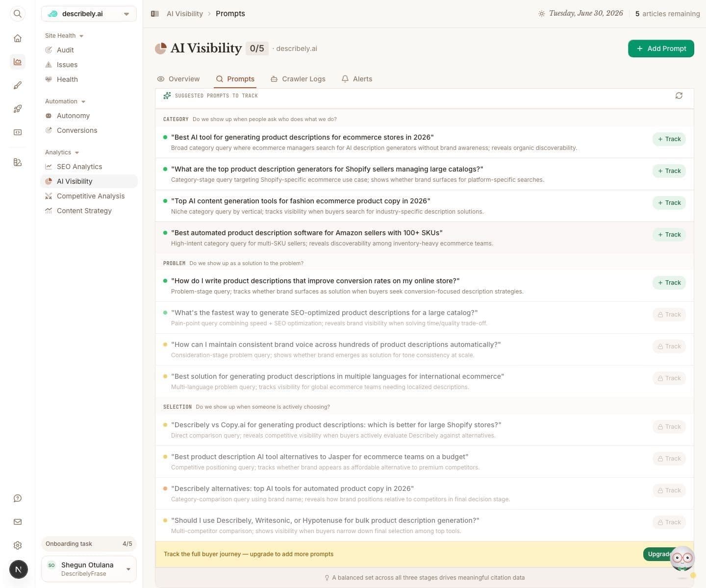
Task: Click locked Track for Describely vs Copy.ai prompt
Action: click(669, 427)
